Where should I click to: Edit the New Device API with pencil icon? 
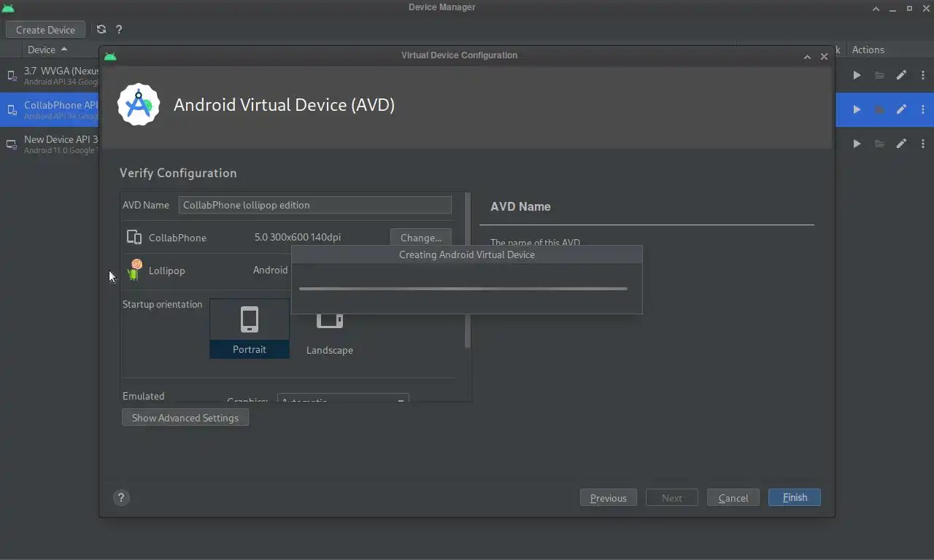(x=901, y=144)
